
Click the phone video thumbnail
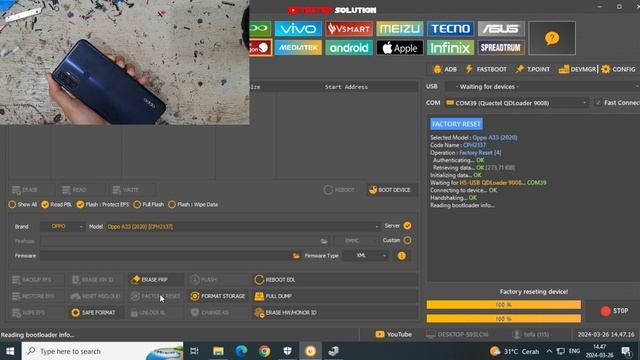tap(124, 62)
